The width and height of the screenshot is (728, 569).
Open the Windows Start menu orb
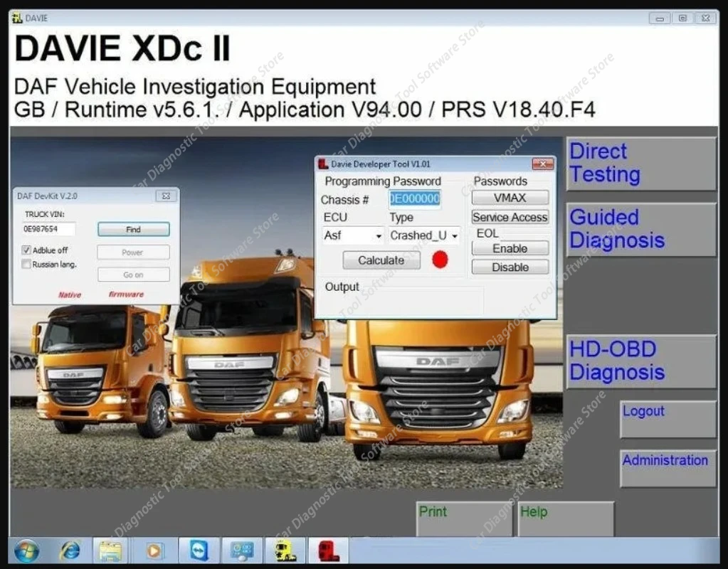(26, 551)
